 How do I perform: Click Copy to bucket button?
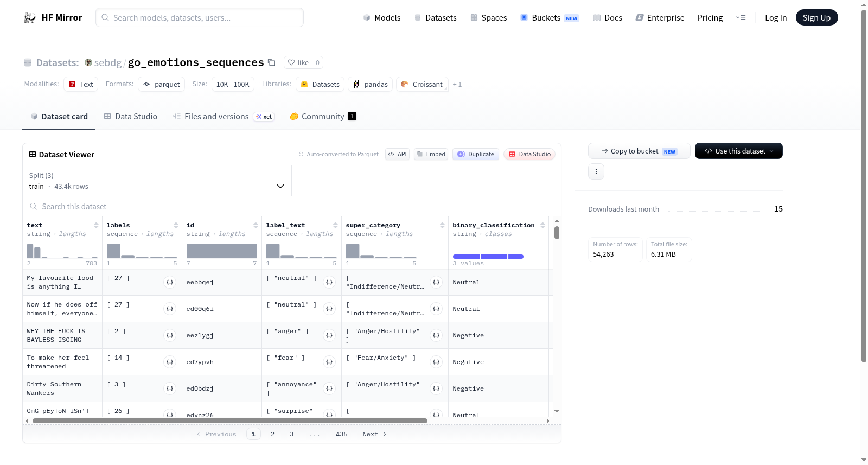[639, 151]
